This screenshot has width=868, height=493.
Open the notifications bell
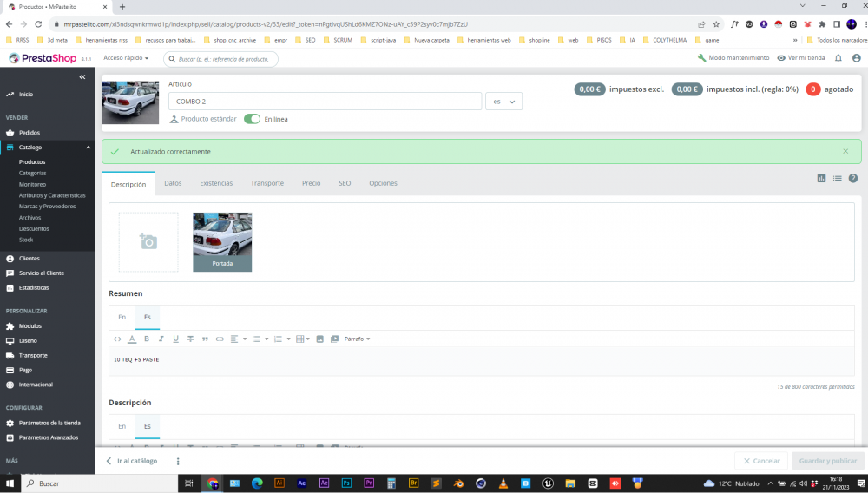point(838,58)
